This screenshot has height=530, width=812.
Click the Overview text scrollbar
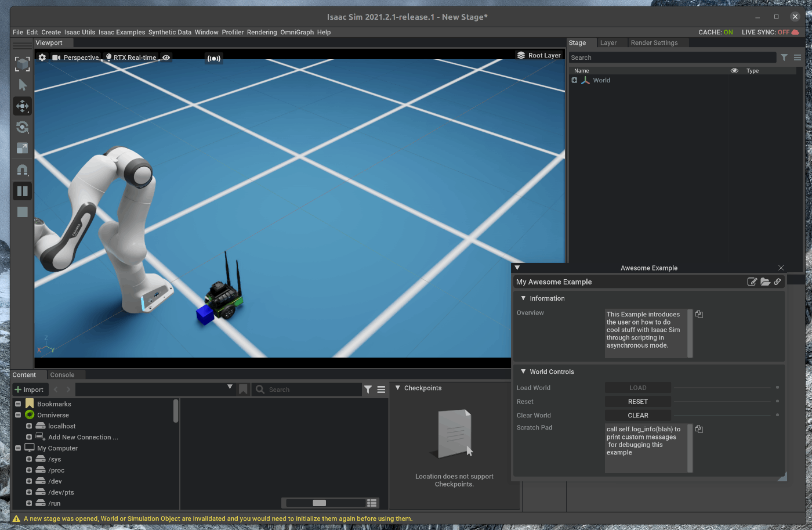(690, 333)
